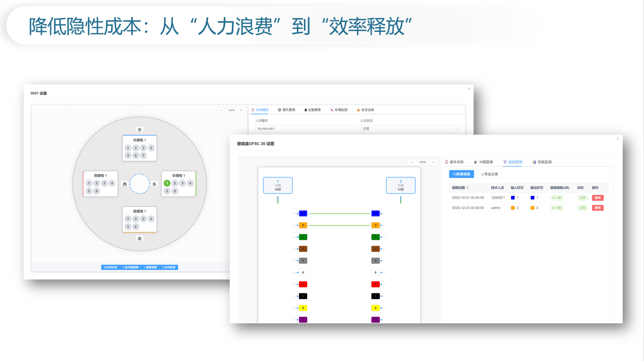Viewport: 644px width, 362px height.
Task: Select duct hole 3 in 西栅格 1
Action: tap(104, 183)
